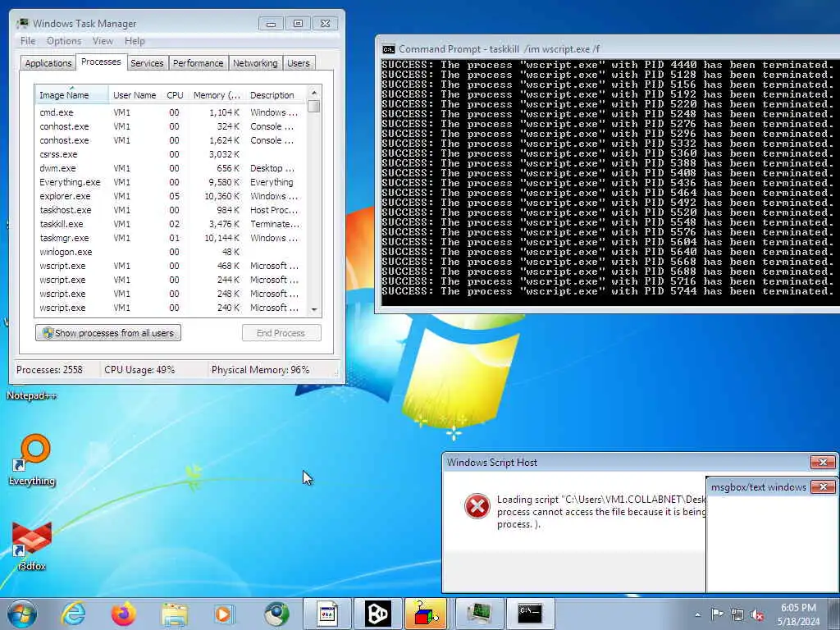The image size is (840, 630).
Task: Switch to the script file taskbar window
Action: tap(327, 614)
